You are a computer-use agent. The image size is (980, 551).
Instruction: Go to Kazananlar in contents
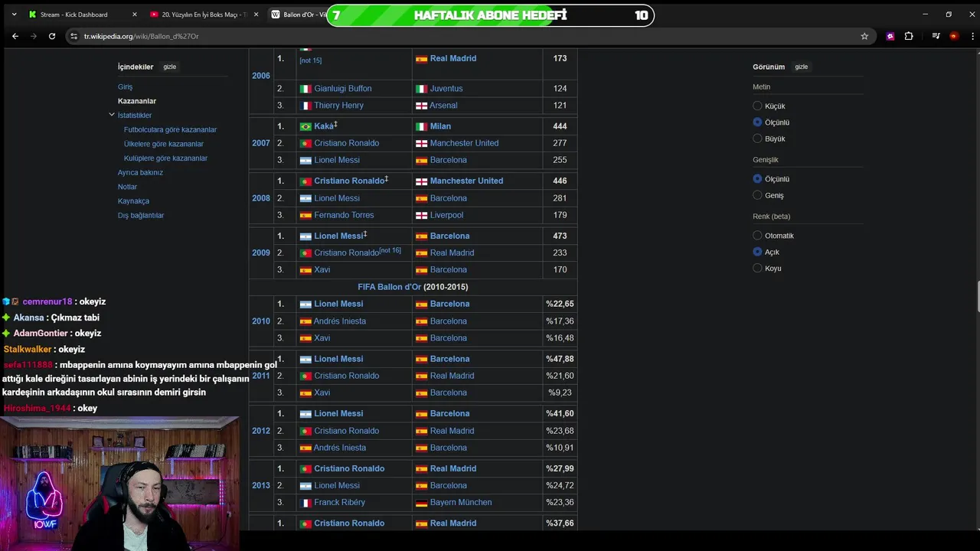tap(137, 101)
